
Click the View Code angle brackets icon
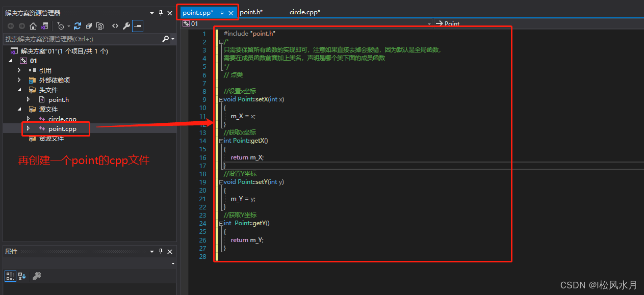point(115,26)
